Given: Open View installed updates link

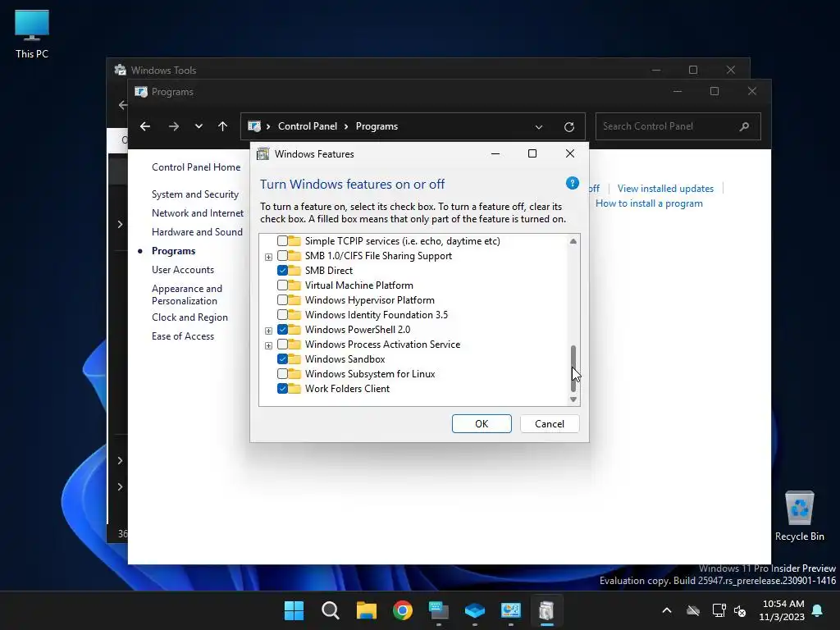Looking at the screenshot, I should 665,189.
